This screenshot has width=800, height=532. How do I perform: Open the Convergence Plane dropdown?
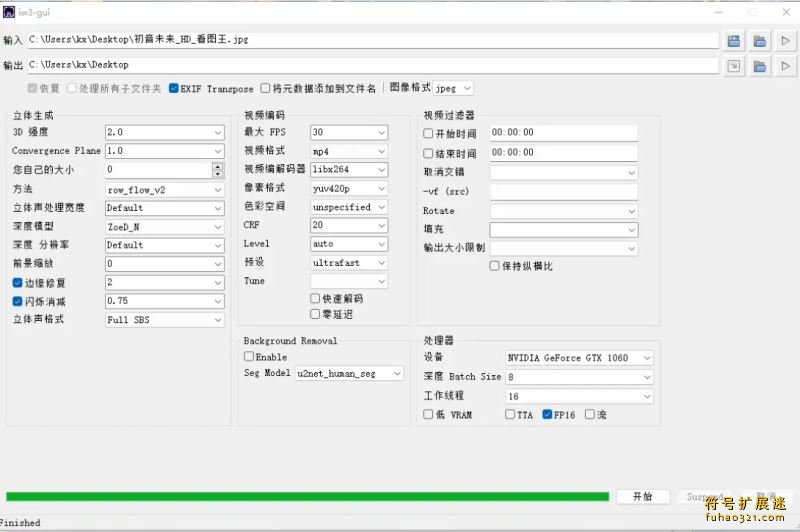tap(164, 151)
